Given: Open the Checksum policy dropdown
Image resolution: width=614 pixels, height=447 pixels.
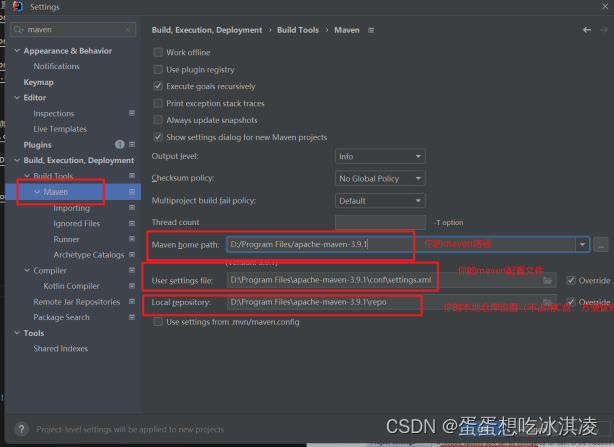Looking at the screenshot, I should click(x=380, y=178).
